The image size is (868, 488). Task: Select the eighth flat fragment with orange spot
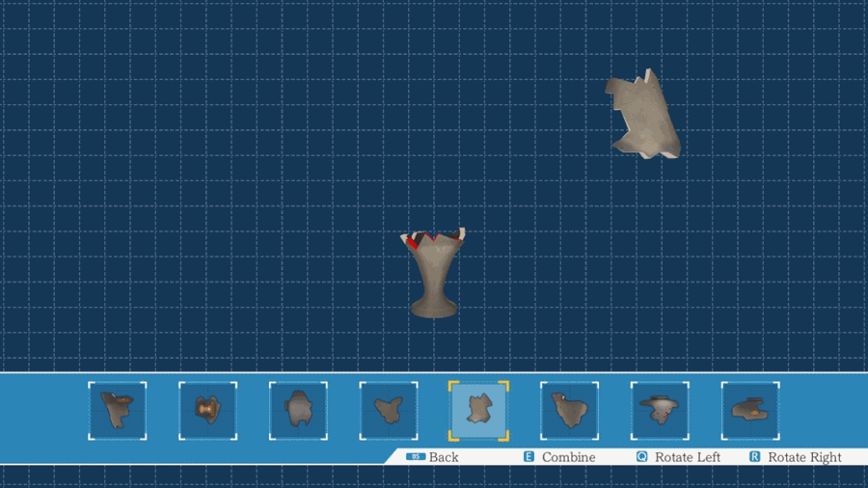[750, 411]
